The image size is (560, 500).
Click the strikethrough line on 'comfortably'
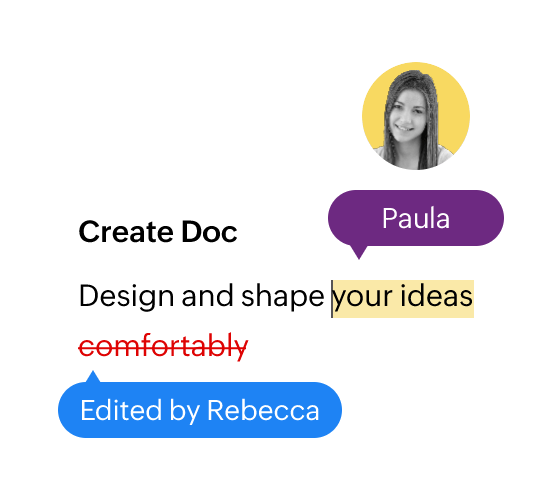click(x=163, y=347)
